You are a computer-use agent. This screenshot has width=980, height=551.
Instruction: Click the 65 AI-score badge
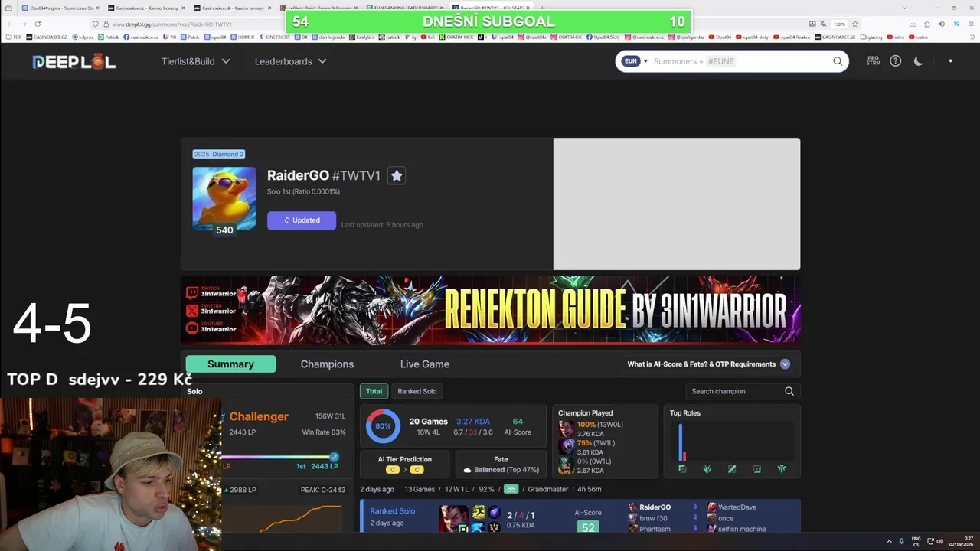(511, 489)
